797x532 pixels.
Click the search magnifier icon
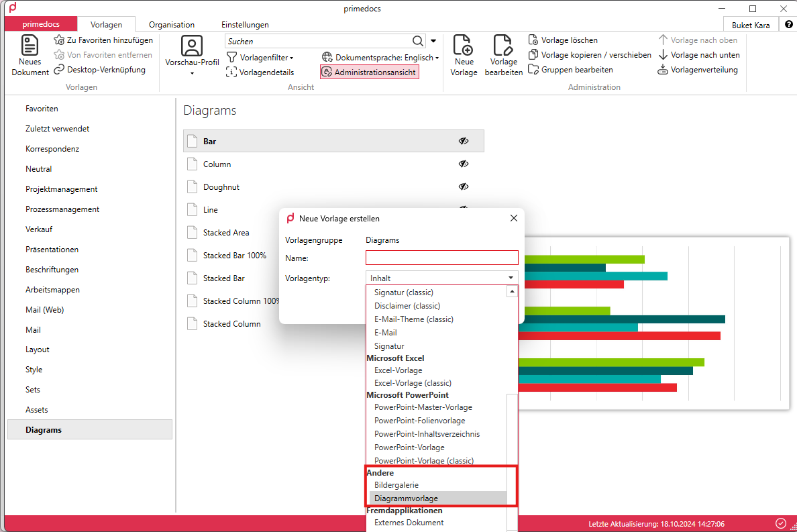pos(417,41)
